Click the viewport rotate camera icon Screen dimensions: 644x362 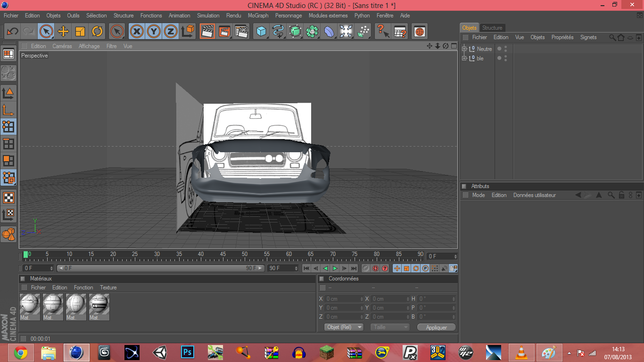click(446, 46)
